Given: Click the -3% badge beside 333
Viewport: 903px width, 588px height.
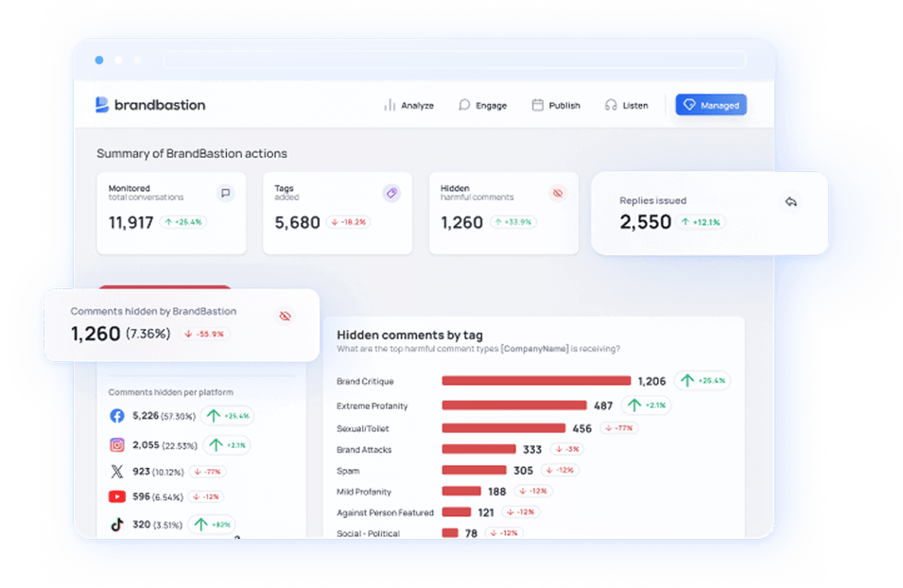Looking at the screenshot, I should click(566, 449).
